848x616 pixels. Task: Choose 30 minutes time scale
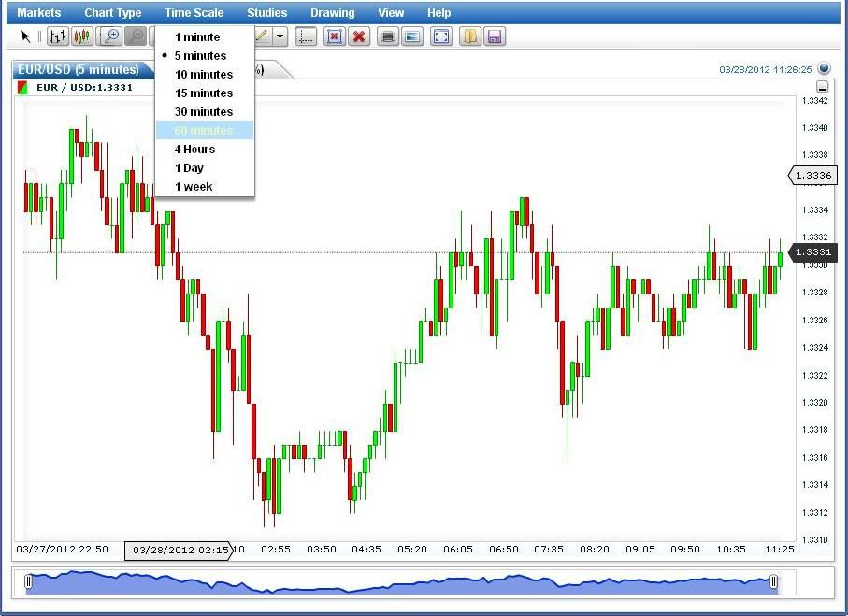(205, 112)
